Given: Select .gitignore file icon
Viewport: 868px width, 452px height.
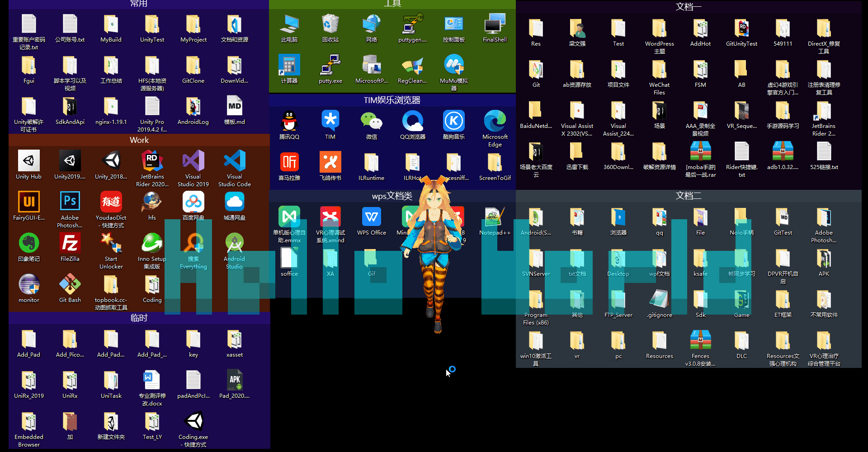Looking at the screenshot, I should pos(659,303).
